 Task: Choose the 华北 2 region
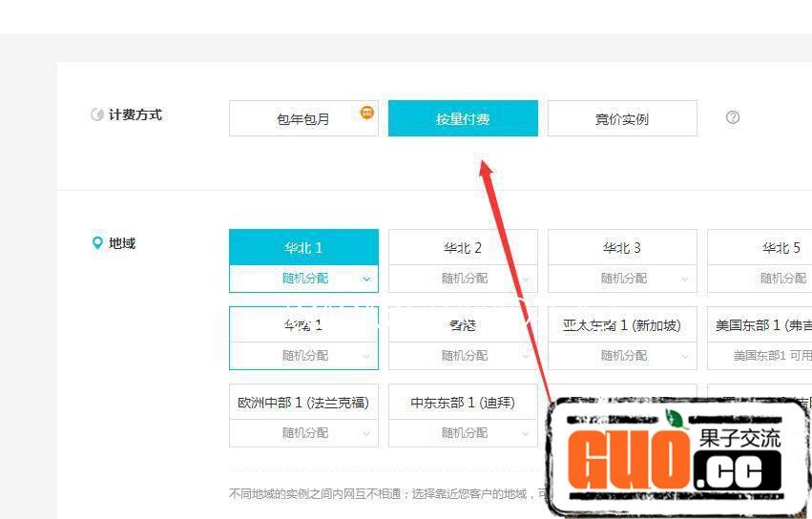pyautogui.click(x=463, y=247)
